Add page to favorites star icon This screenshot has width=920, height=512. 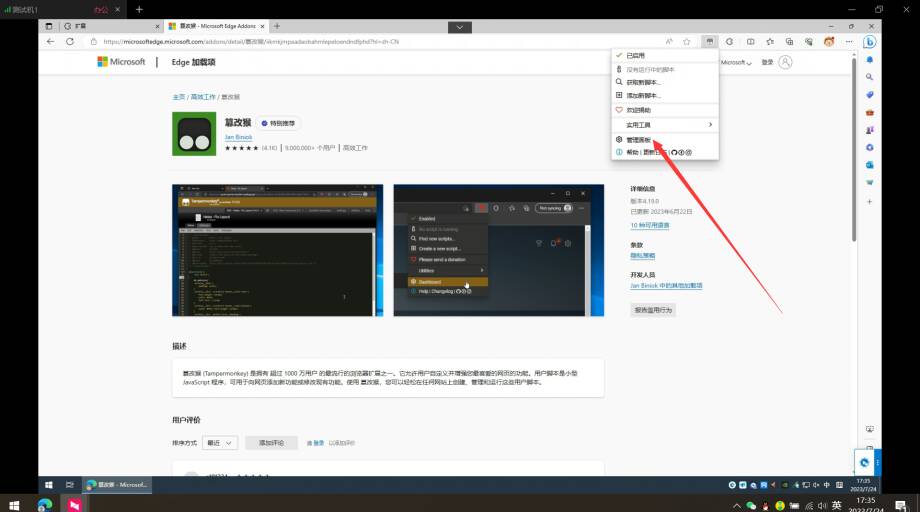(686, 42)
